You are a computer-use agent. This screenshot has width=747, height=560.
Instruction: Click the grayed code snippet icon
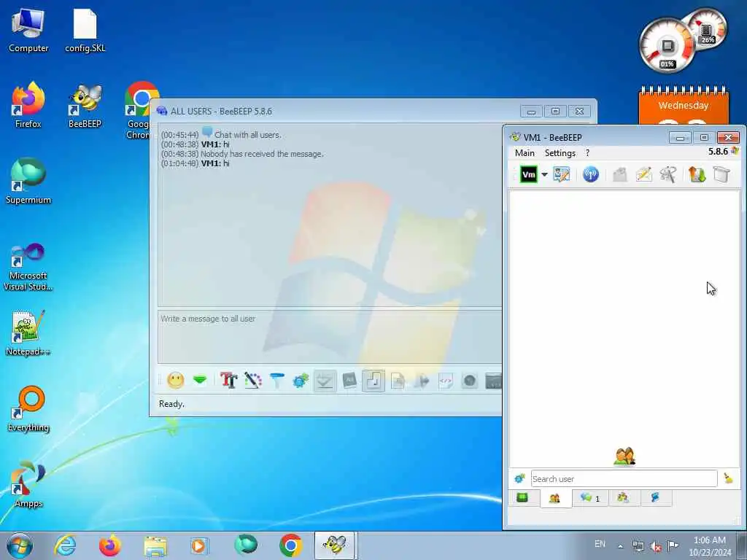click(x=446, y=381)
